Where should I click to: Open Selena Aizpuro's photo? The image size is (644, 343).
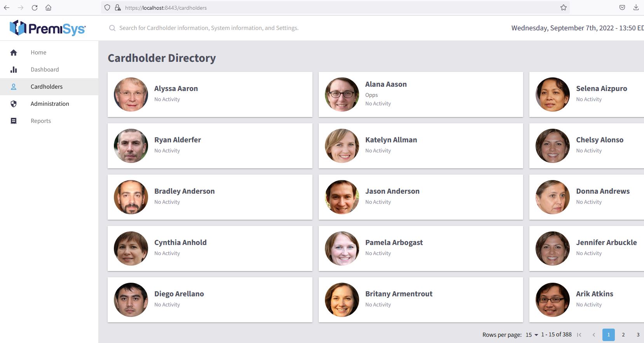click(x=553, y=94)
